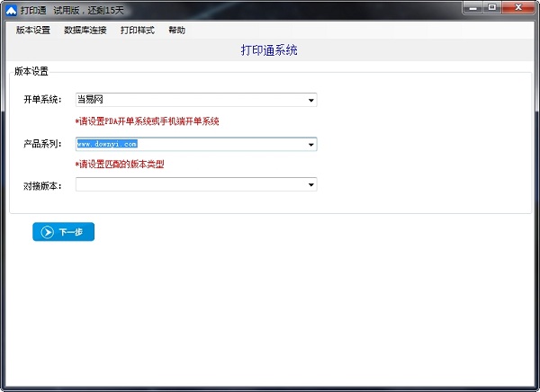Click the red hint about 匹配的版本类型

(x=120, y=165)
